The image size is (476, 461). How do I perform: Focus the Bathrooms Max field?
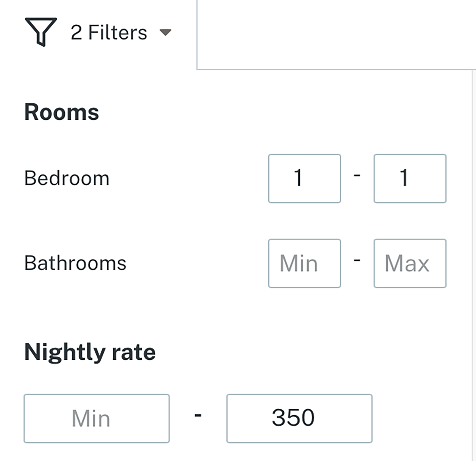click(410, 263)
